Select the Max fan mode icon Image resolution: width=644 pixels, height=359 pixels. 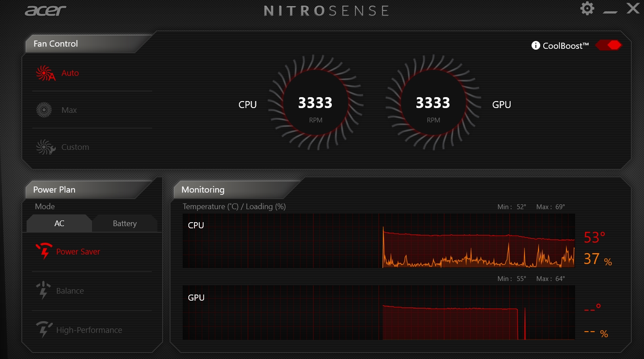tap(44, 110)
